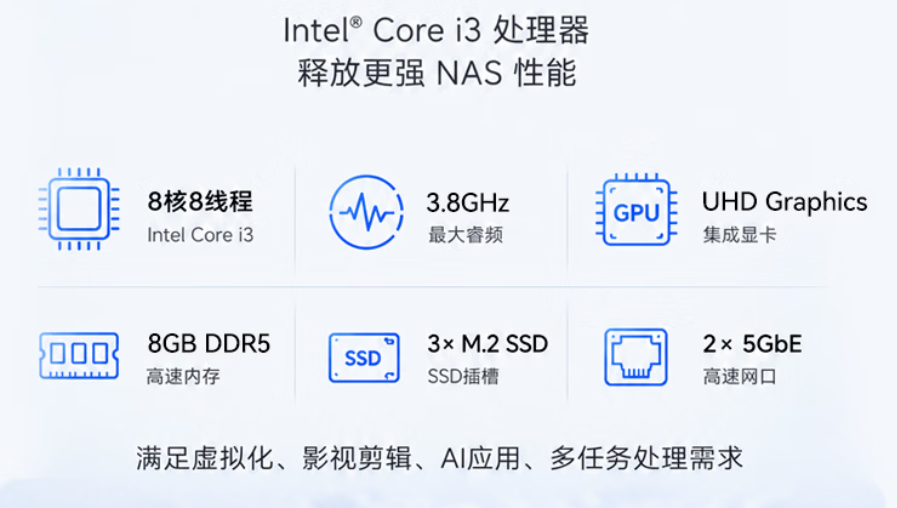Click the 3.8GHz label
Screen dimensions: 897x508
click(467, 203)
